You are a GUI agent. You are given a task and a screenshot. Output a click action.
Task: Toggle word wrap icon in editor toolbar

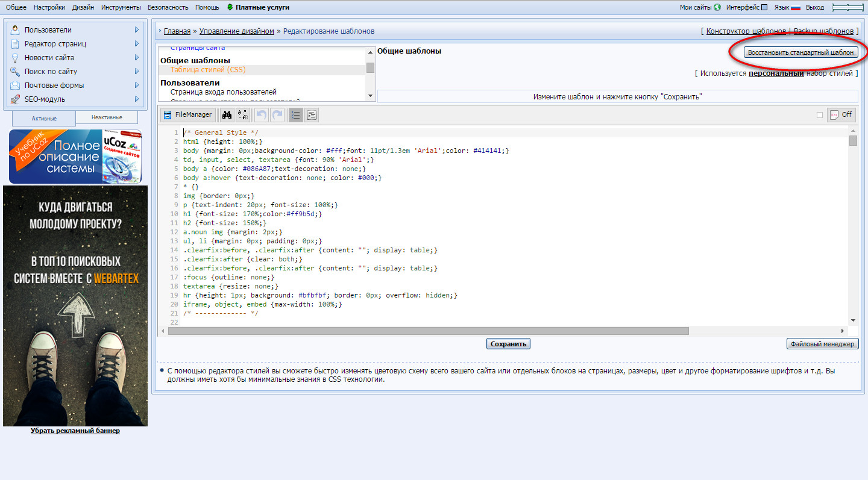[311, 114]
